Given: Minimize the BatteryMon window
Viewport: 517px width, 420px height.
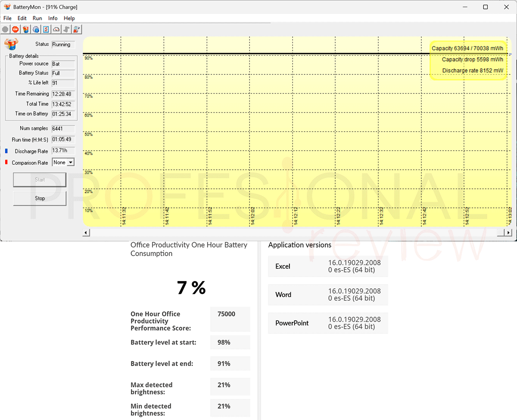Looking at the screenshot, I should point(466,7).
